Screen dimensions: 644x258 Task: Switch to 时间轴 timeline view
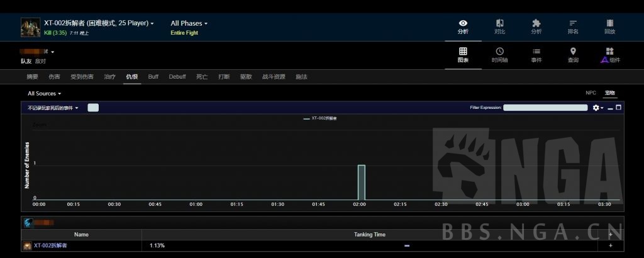point(499,55)
